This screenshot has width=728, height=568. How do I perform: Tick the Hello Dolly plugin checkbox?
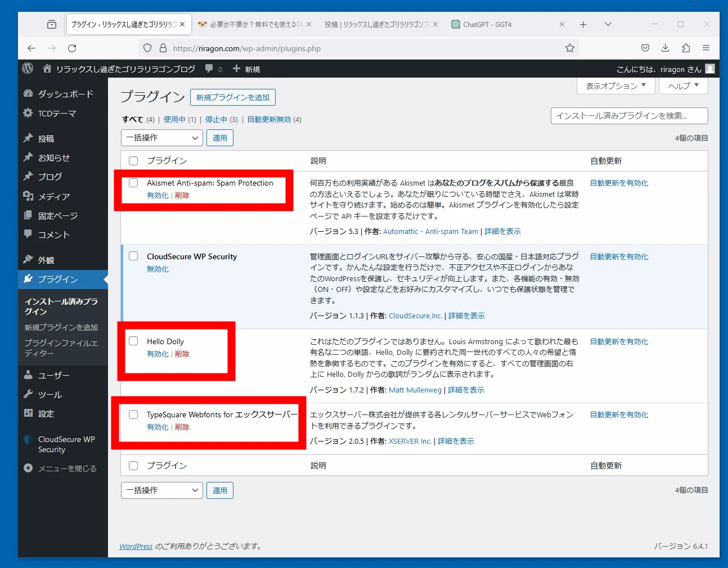(x=133, y=341)
